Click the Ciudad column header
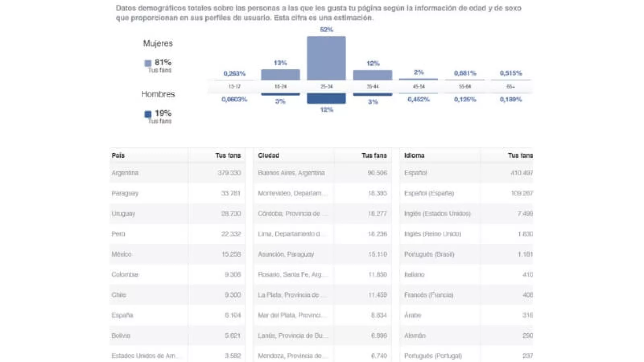Viewport: 644px width, 362px height. point(268,155)
